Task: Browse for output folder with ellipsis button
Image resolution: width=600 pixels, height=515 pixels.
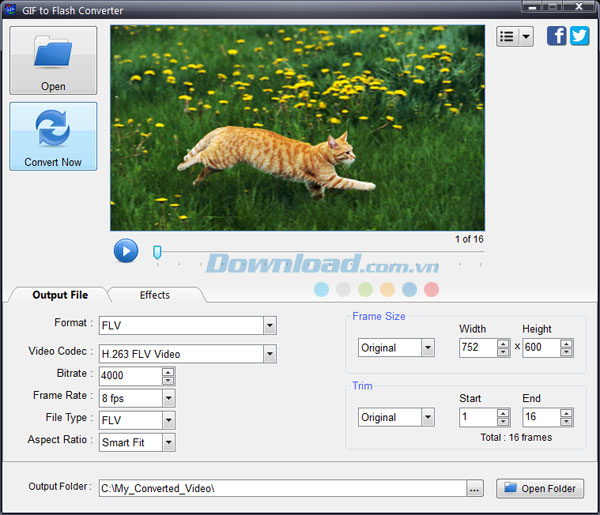Action: pyautogui.click(x=474, y=489)
